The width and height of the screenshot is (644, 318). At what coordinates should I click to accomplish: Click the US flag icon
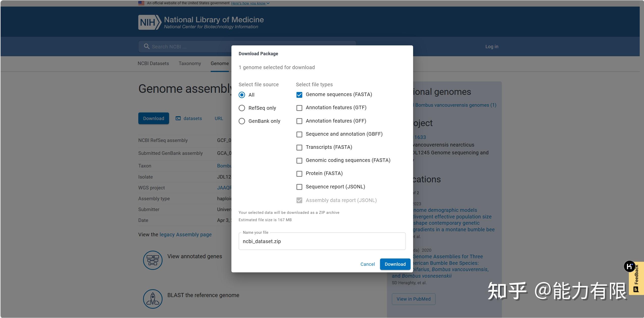tap(141, 3)
